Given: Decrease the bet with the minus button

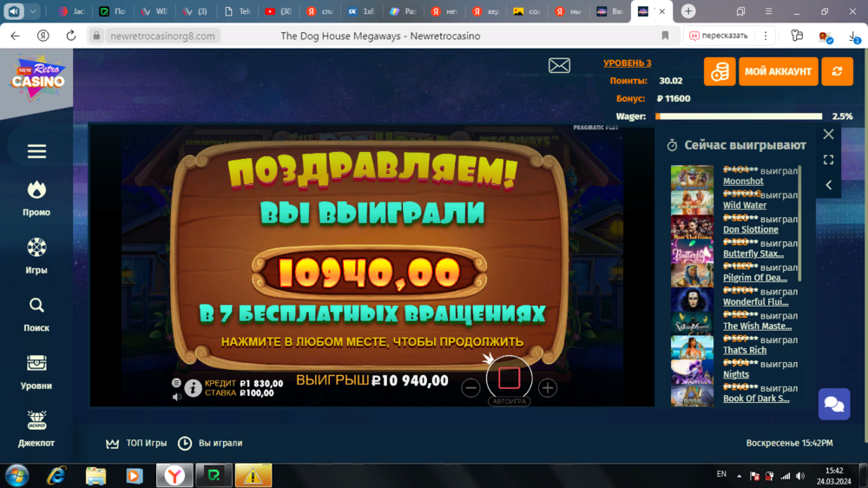Looking at the screenshot, I should tap(470, 388).
